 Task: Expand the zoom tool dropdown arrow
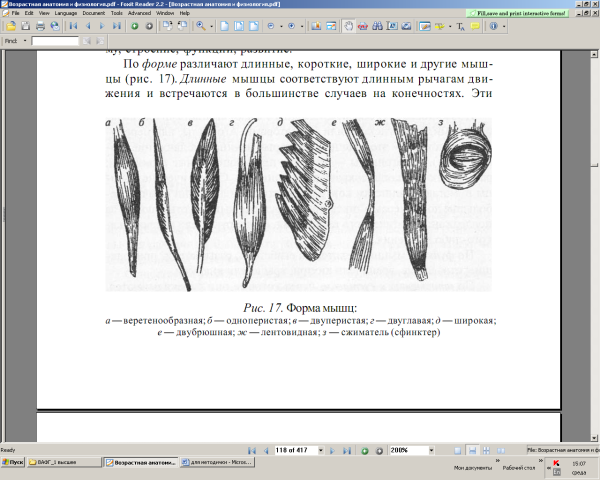tap(212, 26)
